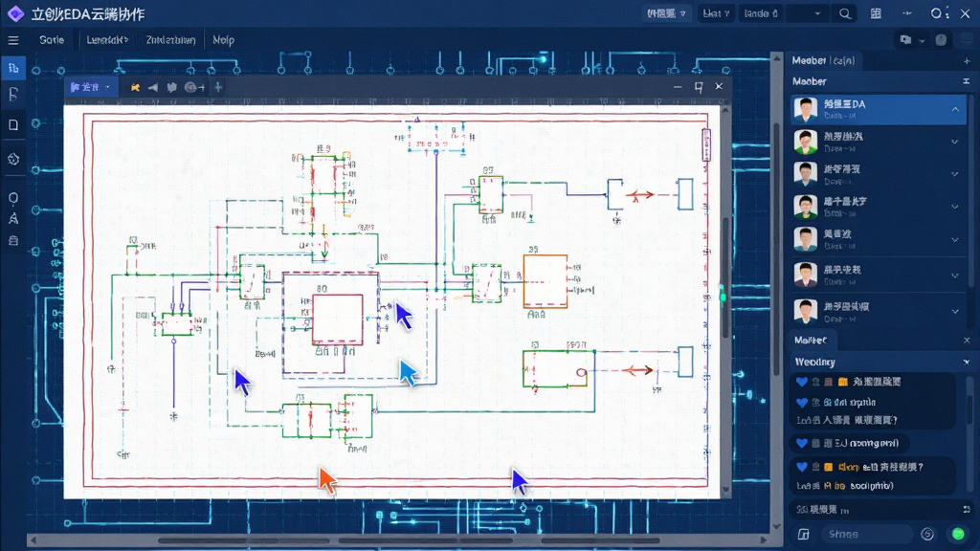Click the 'lande' button in the title bar
The height and width of the screenshot is (551, 980).
coord(761,13)
